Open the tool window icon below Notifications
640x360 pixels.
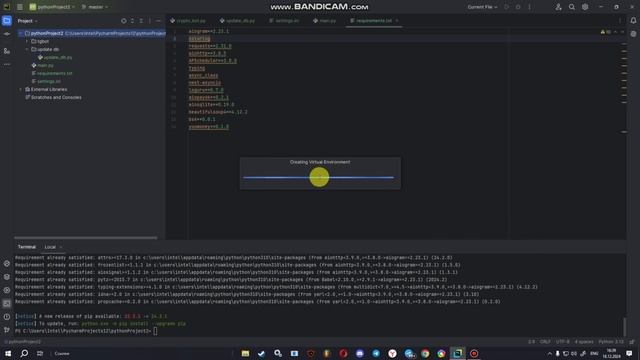pyautogui.click(x=633, y=34)
